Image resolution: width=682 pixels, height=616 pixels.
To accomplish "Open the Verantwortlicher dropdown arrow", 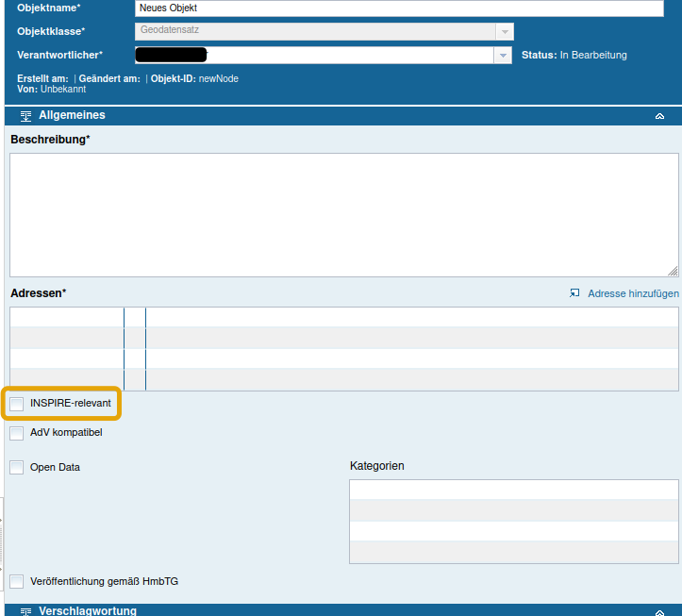I will (504, 56).
